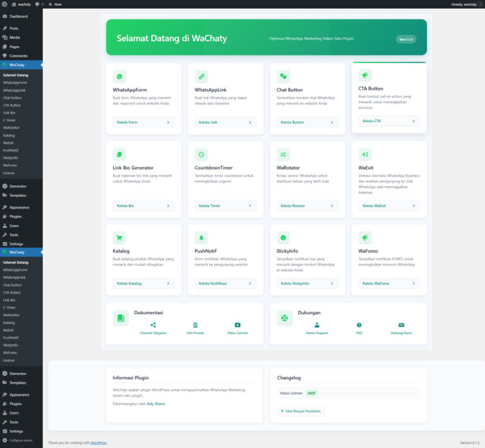
Task: Click the Kelola Form button
Action: tap(143, 122)
